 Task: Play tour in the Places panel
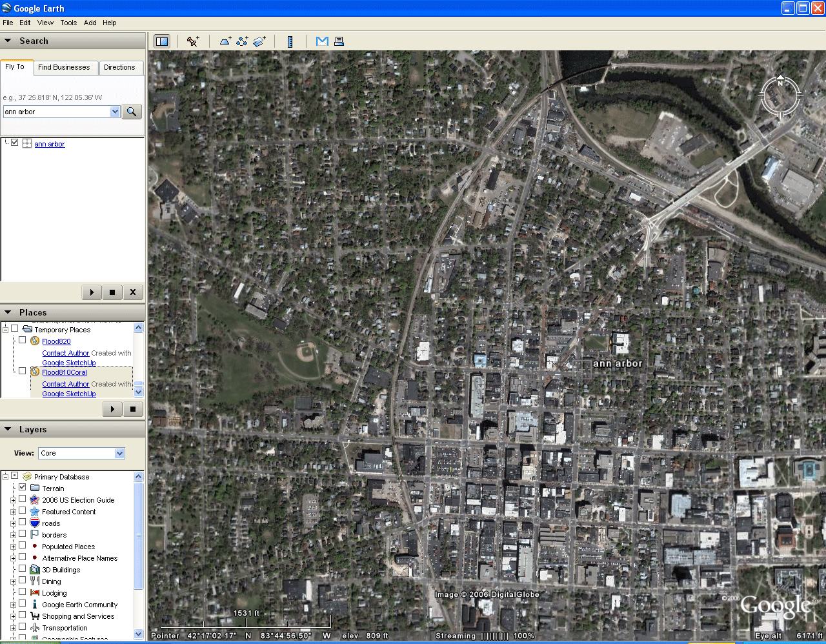click(112, 408)
